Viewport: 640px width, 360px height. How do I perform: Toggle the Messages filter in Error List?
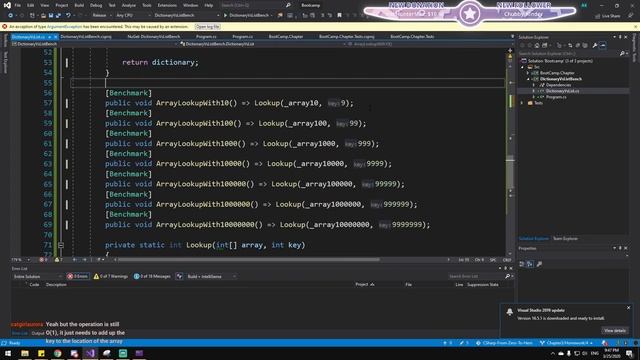(x=152, y=276)
